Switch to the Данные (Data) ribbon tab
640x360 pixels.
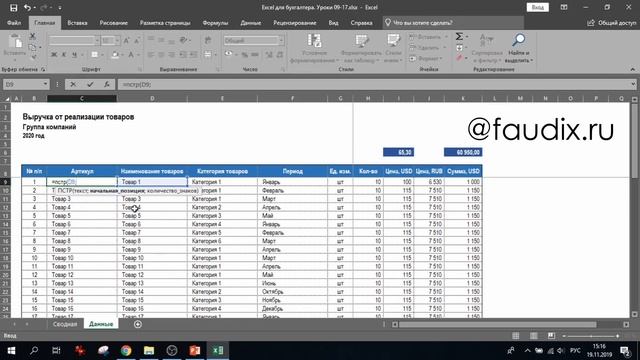click(x=251, y=23)
